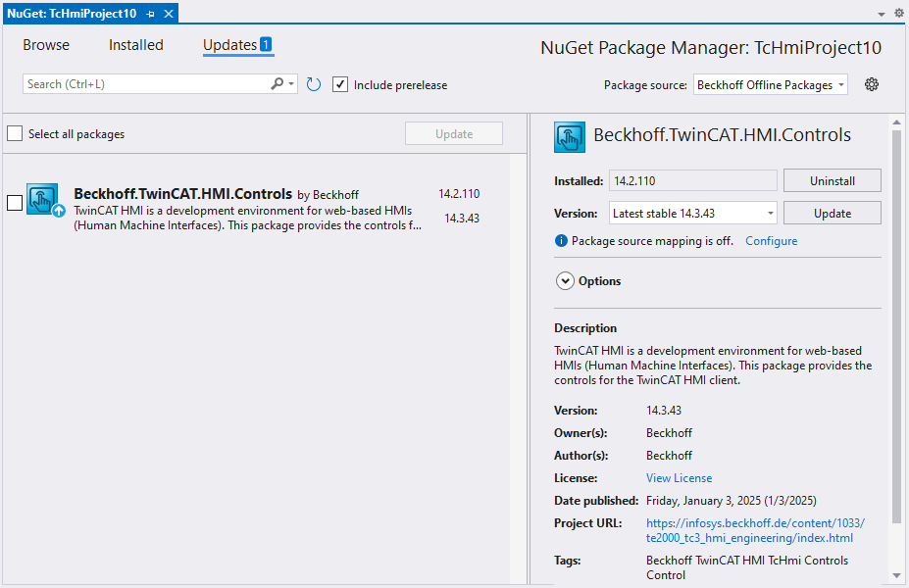This screenshot has width=909, height=588.
Task: Close the NuGet: TcHmiProject10 tab
Action: [x=168, y=15]
